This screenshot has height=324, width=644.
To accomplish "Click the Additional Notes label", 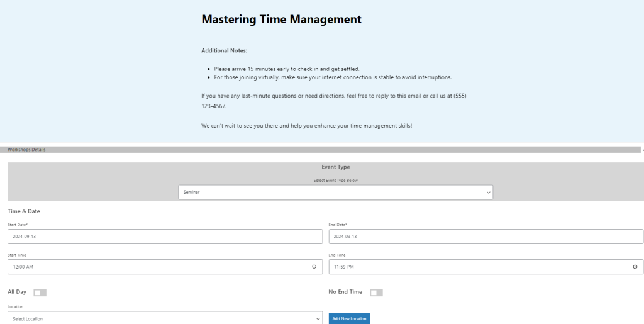I will (x=225, y=50).
